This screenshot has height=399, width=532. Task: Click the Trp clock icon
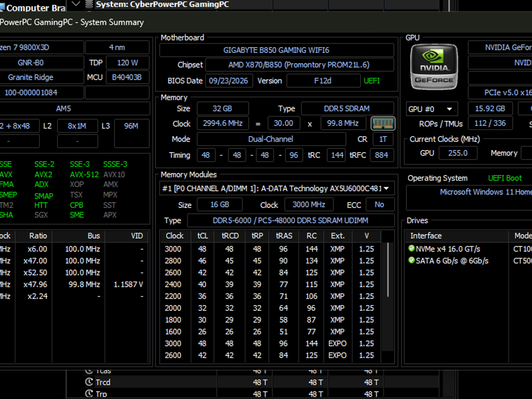(x=89, y=394)
